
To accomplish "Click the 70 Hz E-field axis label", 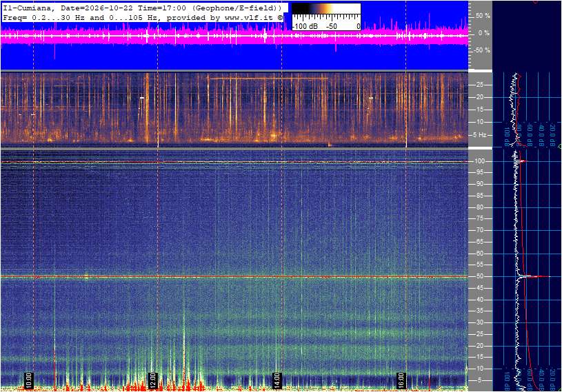I will tap(479, 230).
